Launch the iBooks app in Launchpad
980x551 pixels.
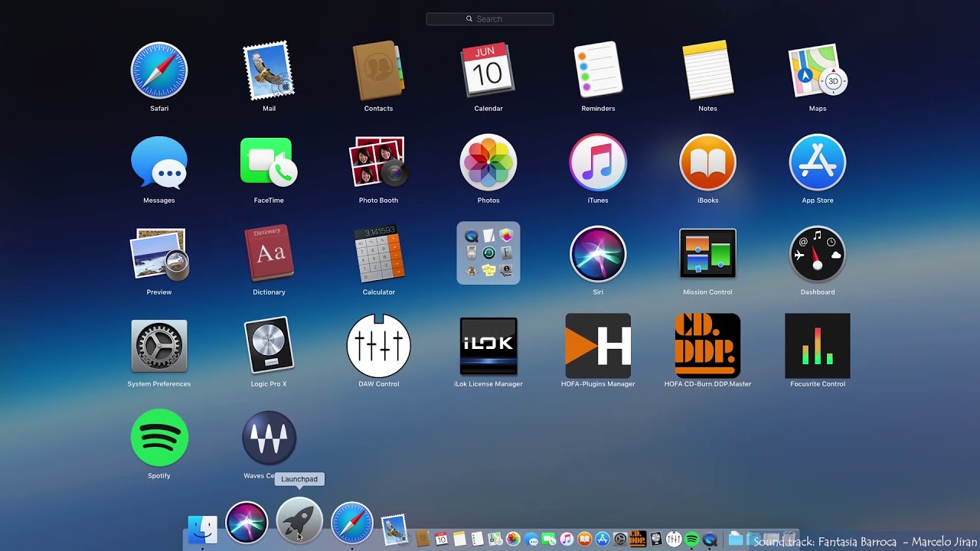(707, 162)
